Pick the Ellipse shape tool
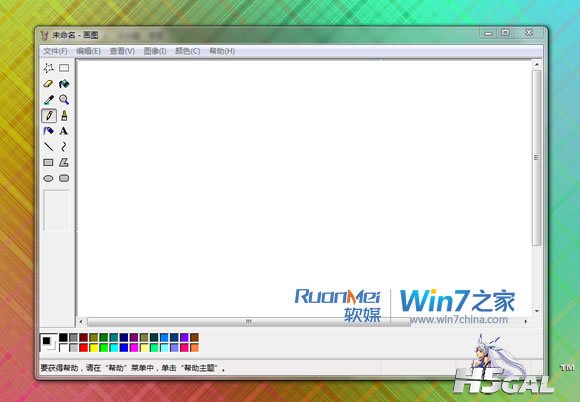The height and width of the screenshot is (402, 580). [48, 178]
